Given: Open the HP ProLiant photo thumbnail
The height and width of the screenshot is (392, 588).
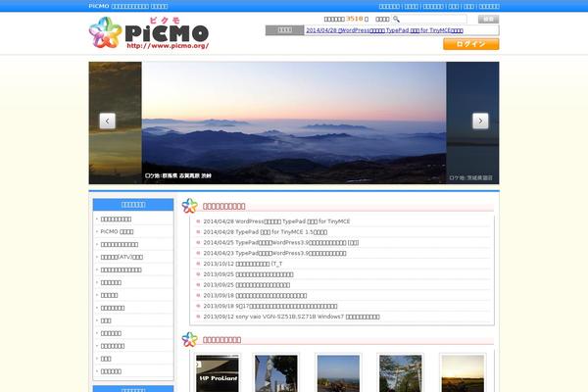Looking at the screenshot, I should pyautogui.click(x=218, y=373).
